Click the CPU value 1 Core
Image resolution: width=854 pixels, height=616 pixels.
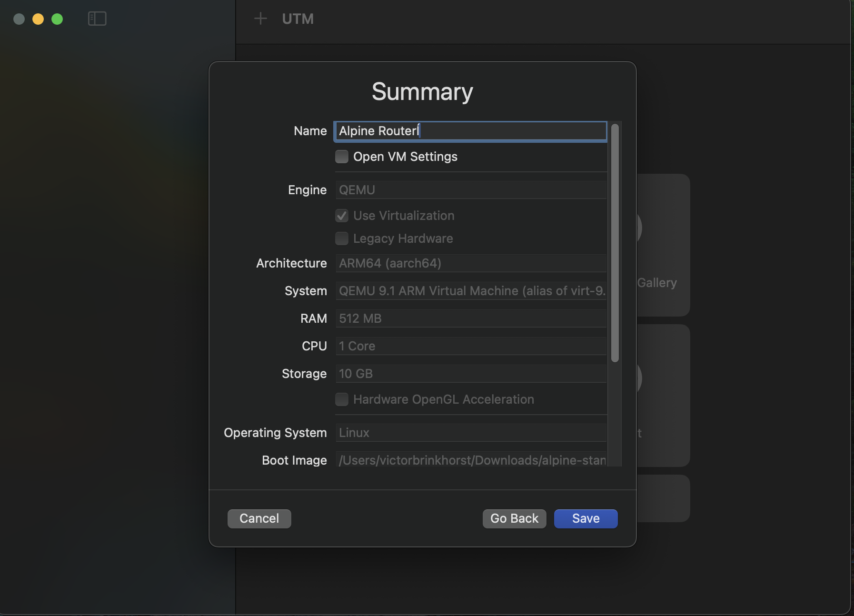471,346
